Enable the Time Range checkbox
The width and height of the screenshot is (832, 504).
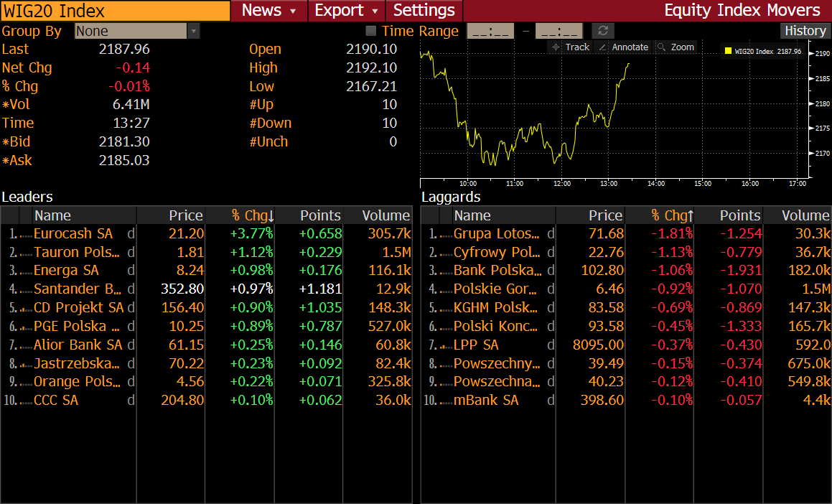pos(371,31)
